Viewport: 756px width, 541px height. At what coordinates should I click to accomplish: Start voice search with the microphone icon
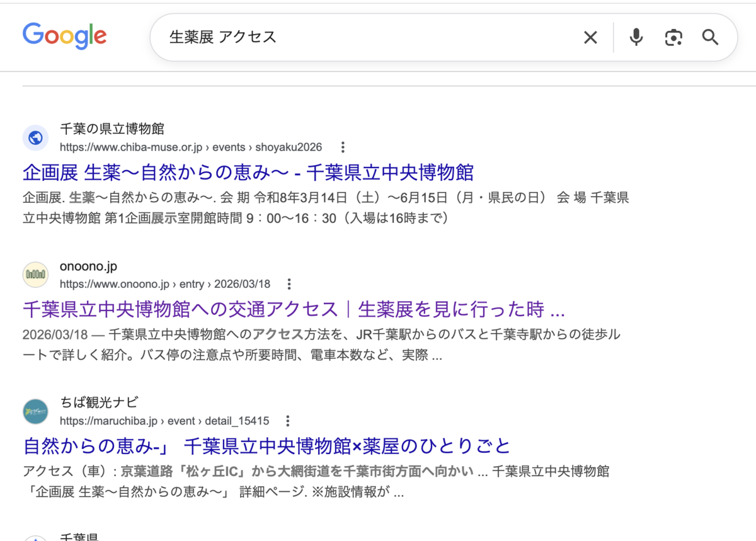(636, 38)
